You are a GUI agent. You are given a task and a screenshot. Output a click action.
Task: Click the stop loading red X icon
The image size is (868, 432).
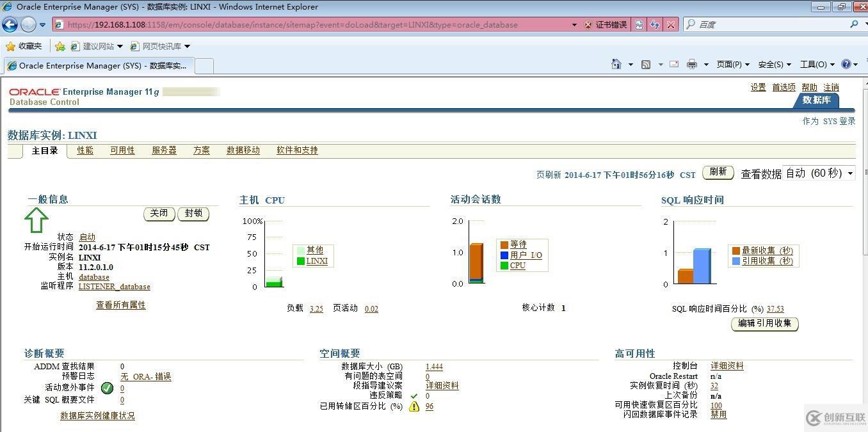(x=670, y=24)
